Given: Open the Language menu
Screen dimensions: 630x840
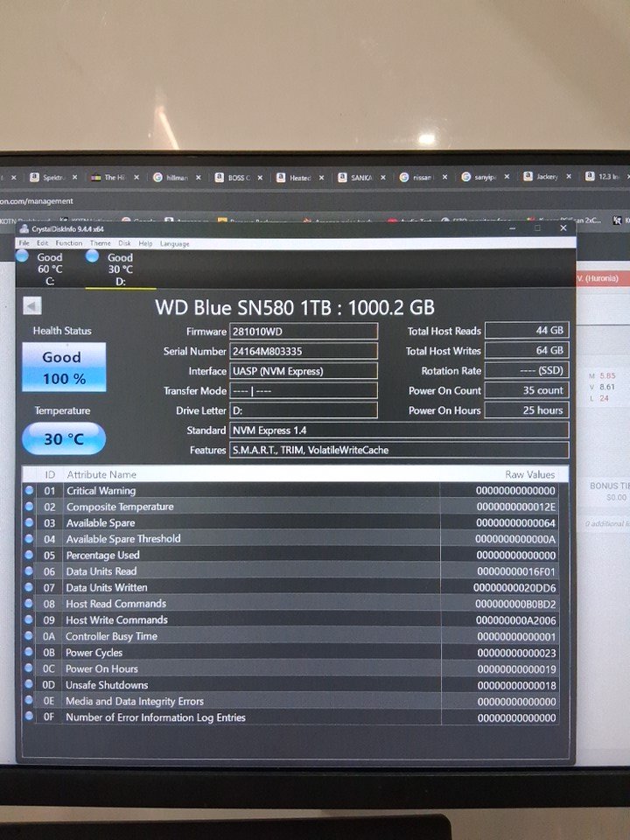Looking at the screenshot, I should (174, 243).
